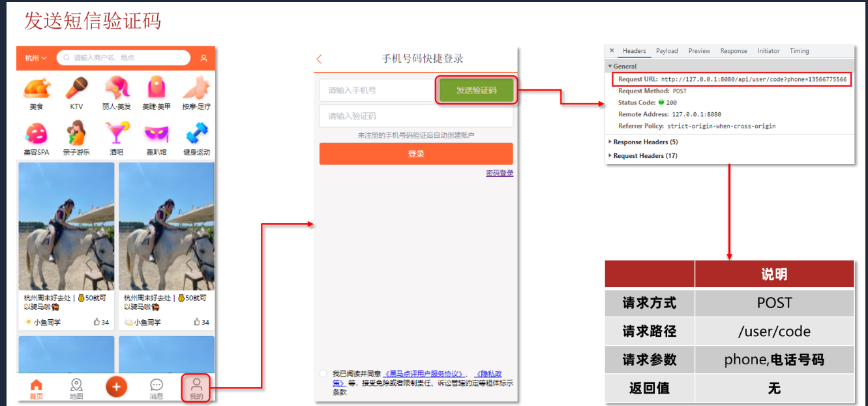Image resolution: width=868 pixels, height=406 pixels.
Task: Focus the 请输入手机号 phone field
Action: tap(377, 90)
